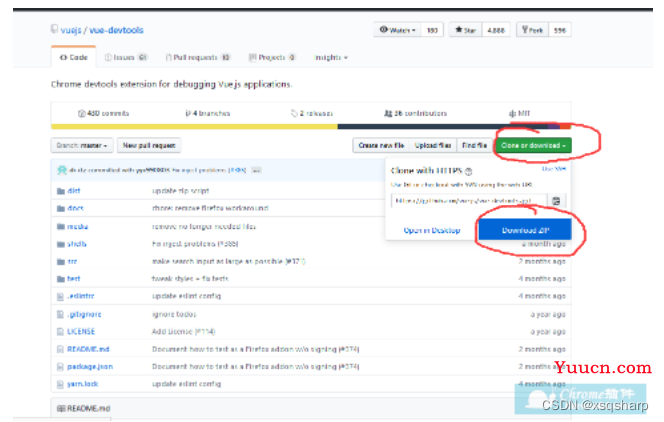Image resolution: width=664 pixels, height=422 pixels.
Task: Star the repository
Action: click(x=465, y=30)
